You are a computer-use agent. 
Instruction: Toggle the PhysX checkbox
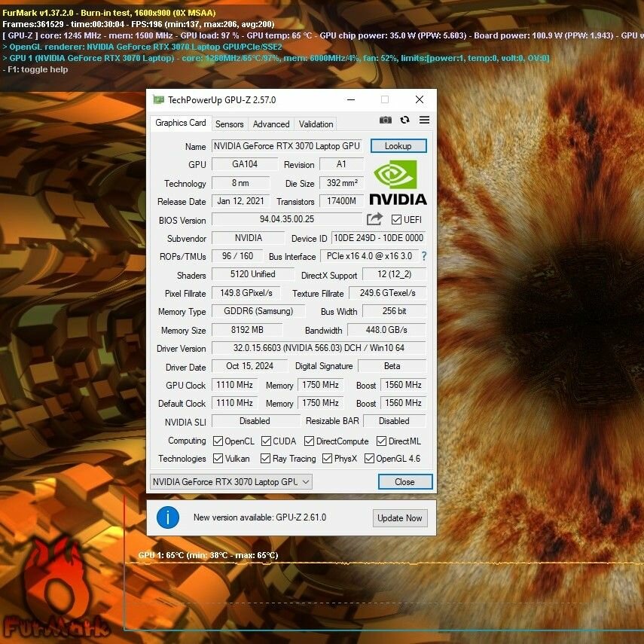(x=327, y=459)
